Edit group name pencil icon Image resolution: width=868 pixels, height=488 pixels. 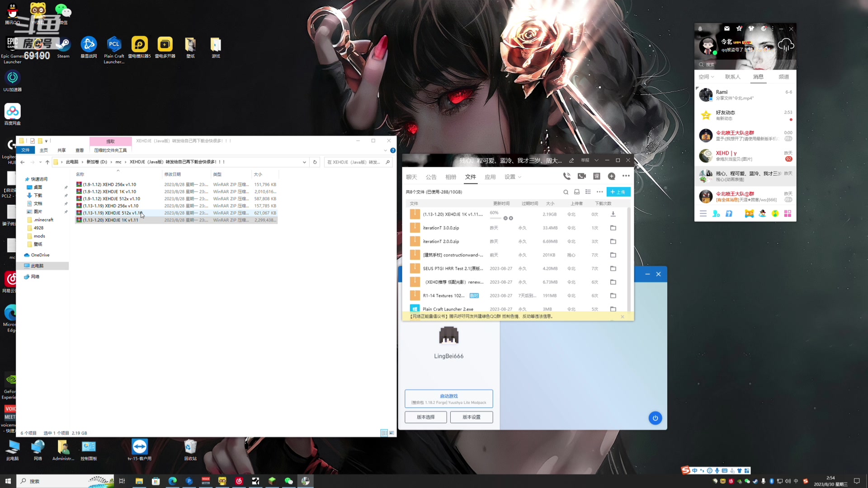pos(571,160)
